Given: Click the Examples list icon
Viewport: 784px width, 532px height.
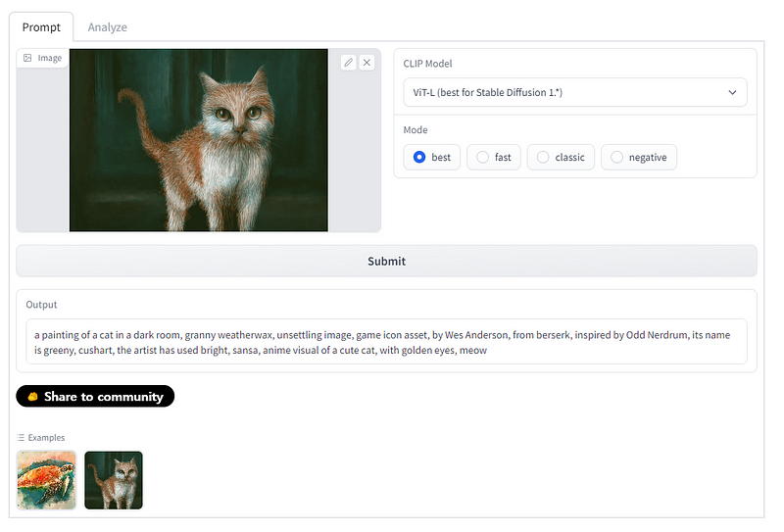Looking at the screenshot, I should (21, 438).
